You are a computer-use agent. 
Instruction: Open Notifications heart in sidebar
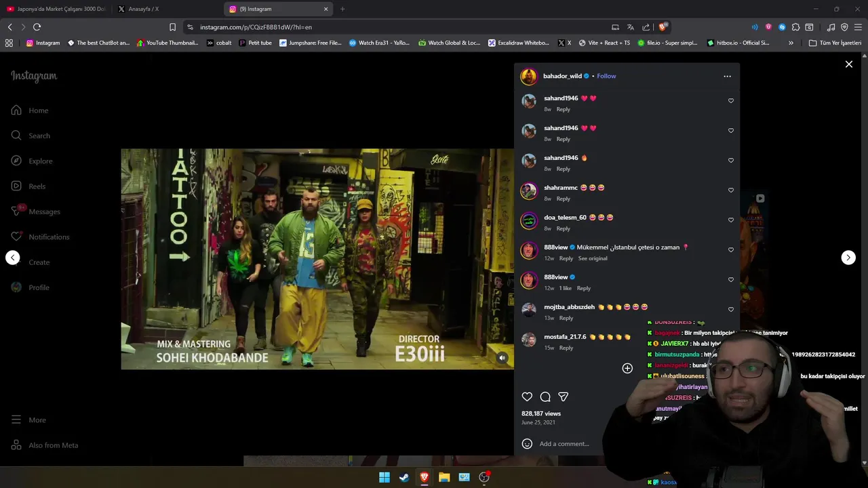coord(40,237)
